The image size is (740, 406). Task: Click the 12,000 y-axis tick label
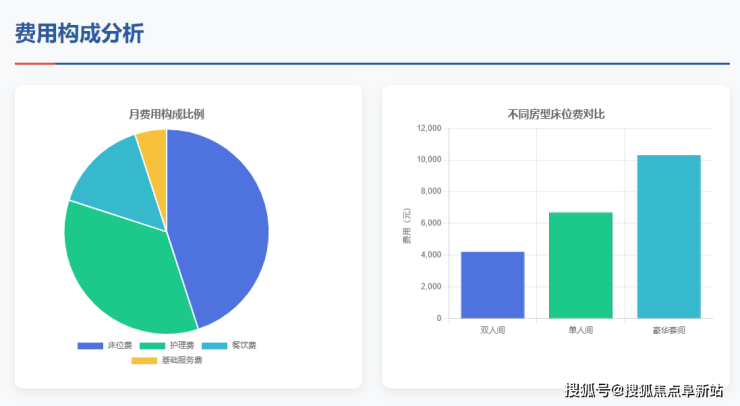click(427, 128)
